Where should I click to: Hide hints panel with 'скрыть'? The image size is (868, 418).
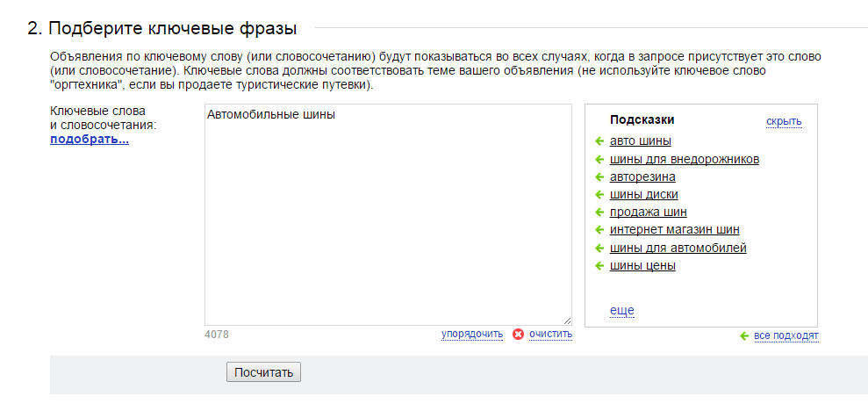click(x=784, y=121)
